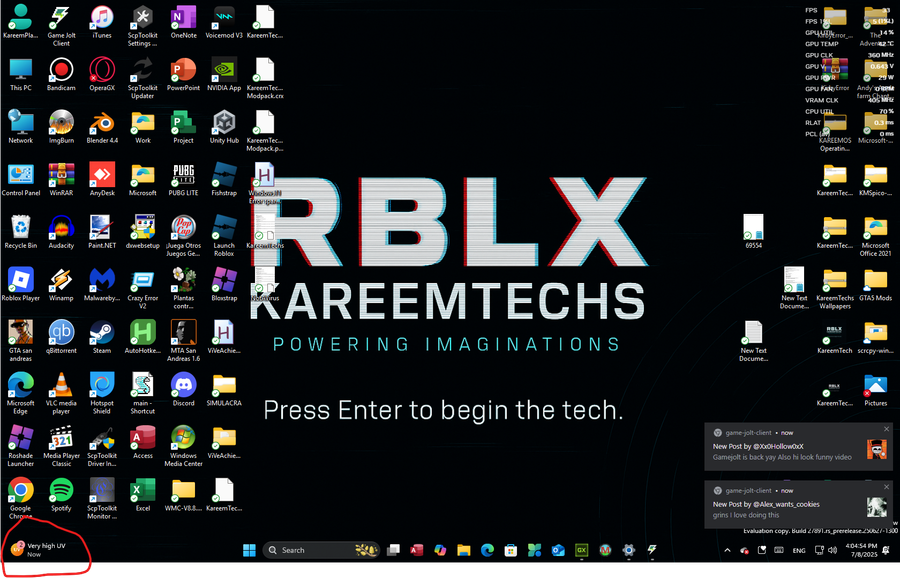Select the ImgBurn desktop icon
This screenshot has height=578, width=900.
click(61, 127)
